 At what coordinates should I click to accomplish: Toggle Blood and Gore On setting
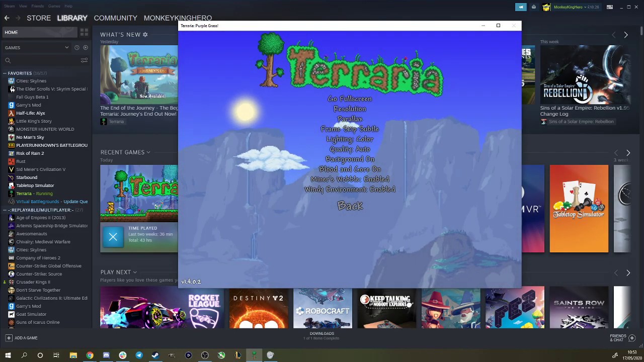point(350,169)
